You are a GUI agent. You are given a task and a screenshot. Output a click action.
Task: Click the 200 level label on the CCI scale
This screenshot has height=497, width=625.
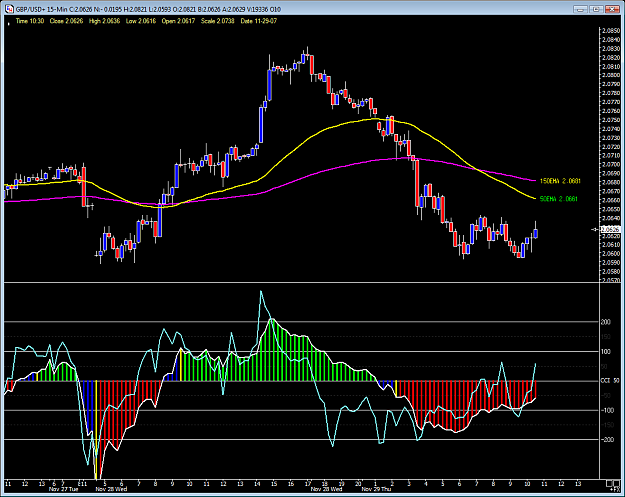tap(605, 322)
